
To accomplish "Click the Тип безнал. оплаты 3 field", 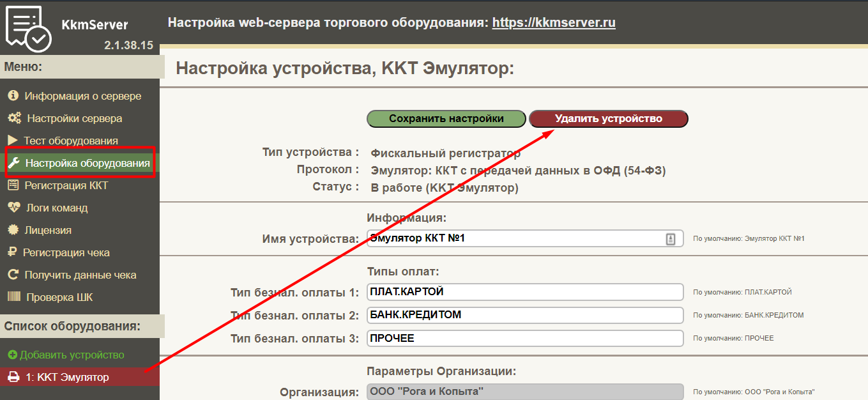I will pyautogui.click(x=525, y=338).
